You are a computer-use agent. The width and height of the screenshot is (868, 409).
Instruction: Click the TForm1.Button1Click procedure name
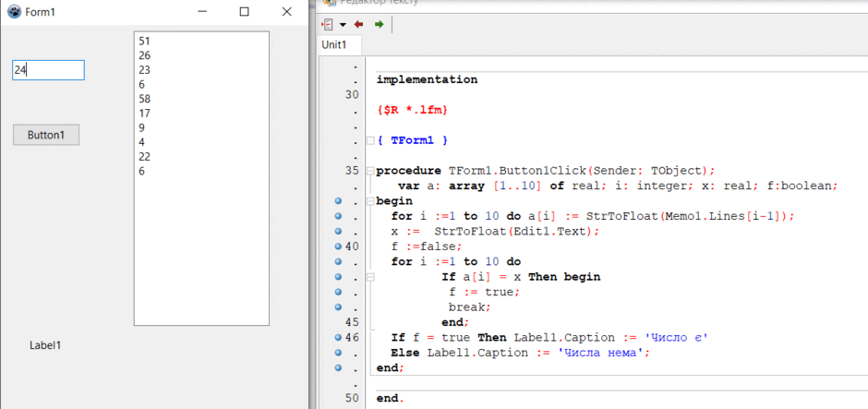[516, 171]
